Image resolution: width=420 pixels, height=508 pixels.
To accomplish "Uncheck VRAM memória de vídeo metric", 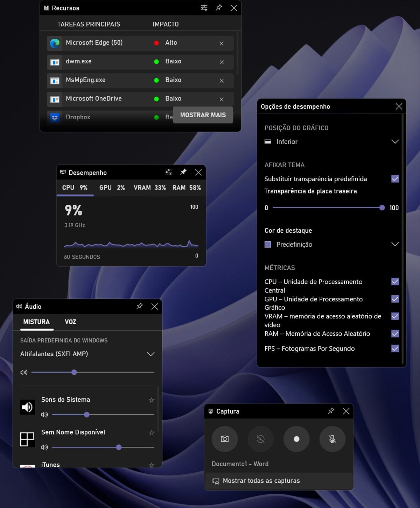I will (x=395, y=316).
